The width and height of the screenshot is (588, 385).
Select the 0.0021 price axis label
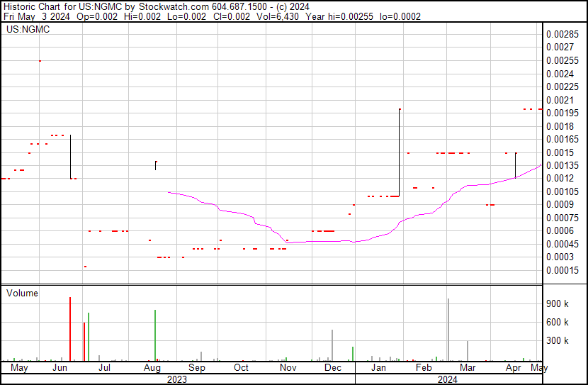click(560, 100)
